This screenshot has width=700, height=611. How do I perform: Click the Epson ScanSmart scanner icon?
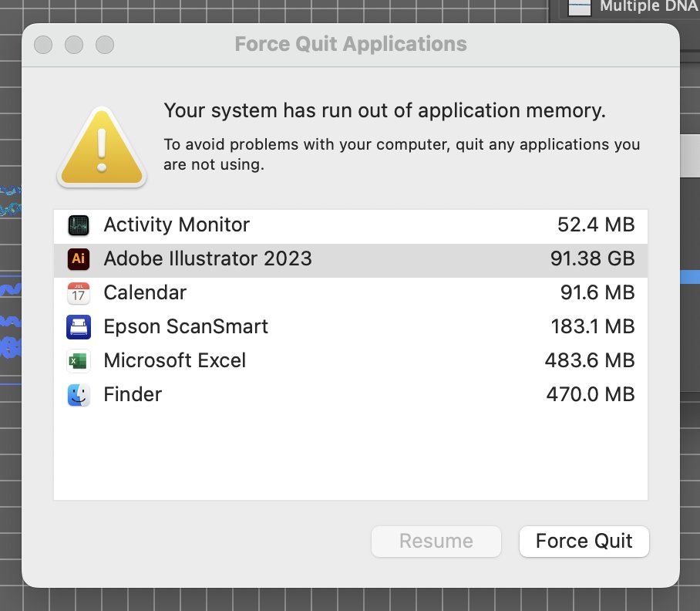pos(79,327)
